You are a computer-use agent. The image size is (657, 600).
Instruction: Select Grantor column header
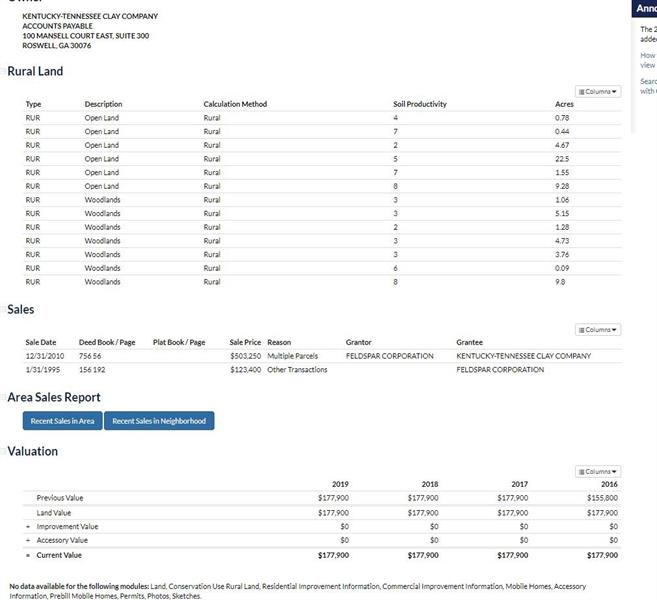358,342
